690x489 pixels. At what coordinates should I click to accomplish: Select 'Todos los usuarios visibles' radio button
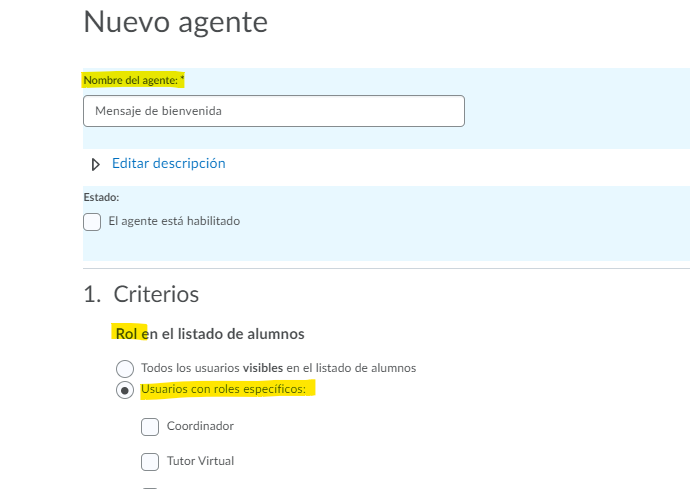pos(125,368)
